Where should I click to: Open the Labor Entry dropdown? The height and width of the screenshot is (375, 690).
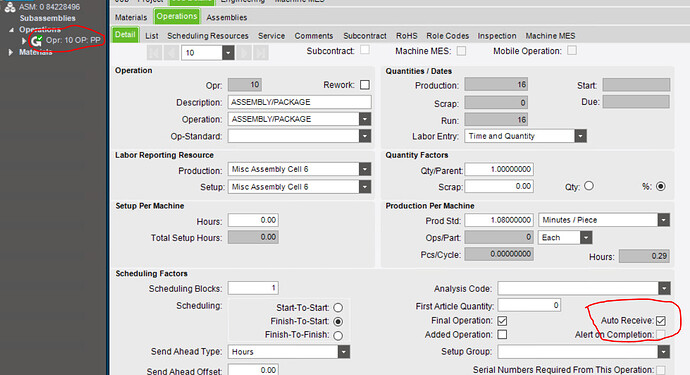click(x=580, y=136)
